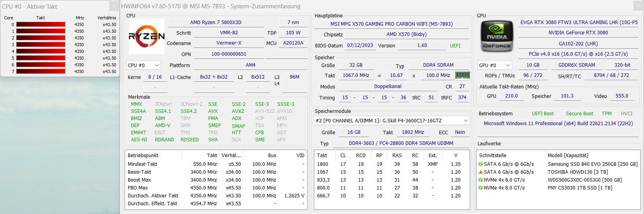
Task: Open the GPU #0 selector dropdown
Action: (495, 65)
